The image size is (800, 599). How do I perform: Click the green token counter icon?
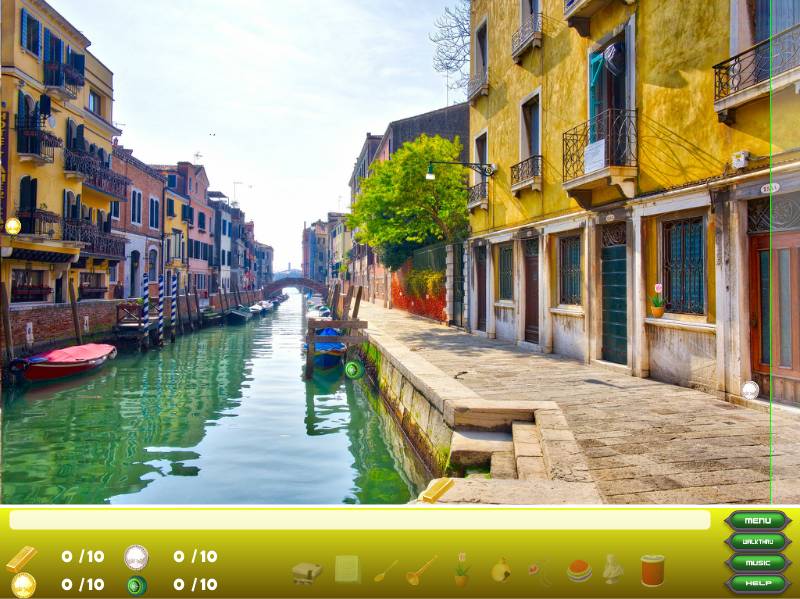point(135,583)
